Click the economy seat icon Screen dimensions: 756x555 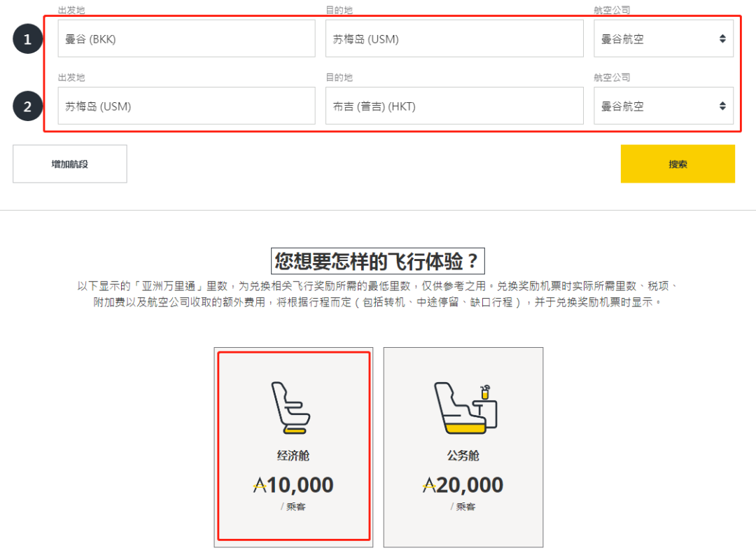coord(290,408)
